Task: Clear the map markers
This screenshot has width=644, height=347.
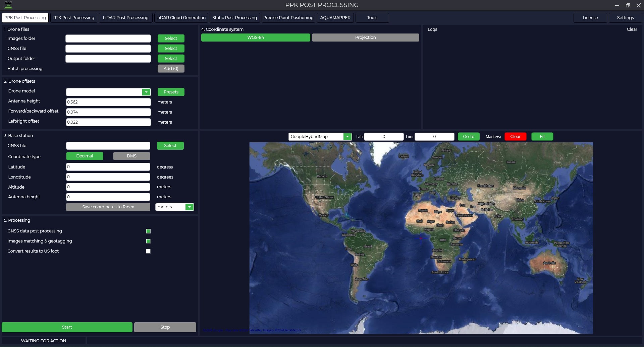Action: click(x=516, y=137)
